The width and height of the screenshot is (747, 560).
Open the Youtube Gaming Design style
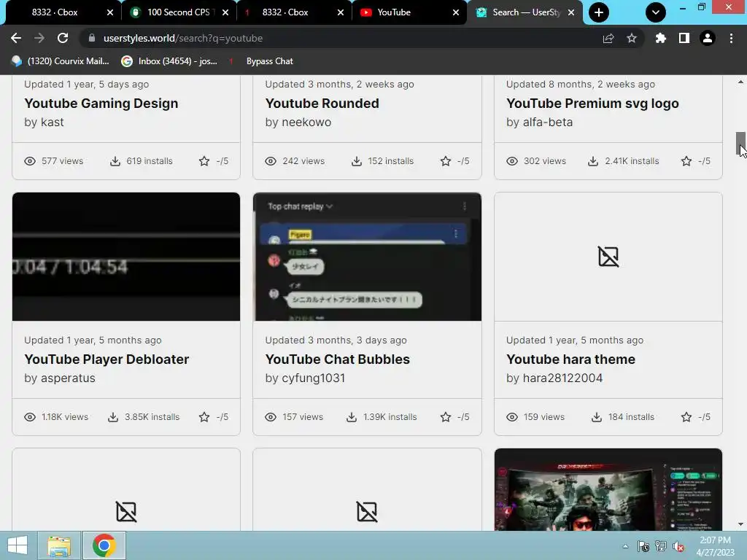pos(101,104)
